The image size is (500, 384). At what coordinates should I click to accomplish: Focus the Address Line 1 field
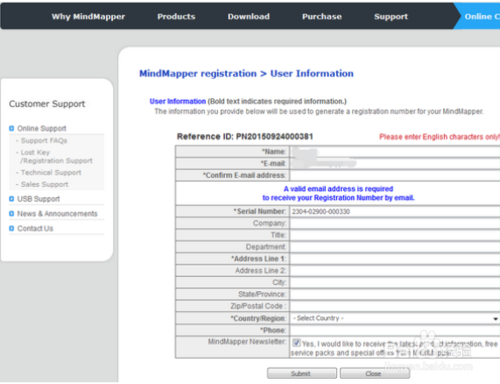pyautogui.click(x=395, y=259)
